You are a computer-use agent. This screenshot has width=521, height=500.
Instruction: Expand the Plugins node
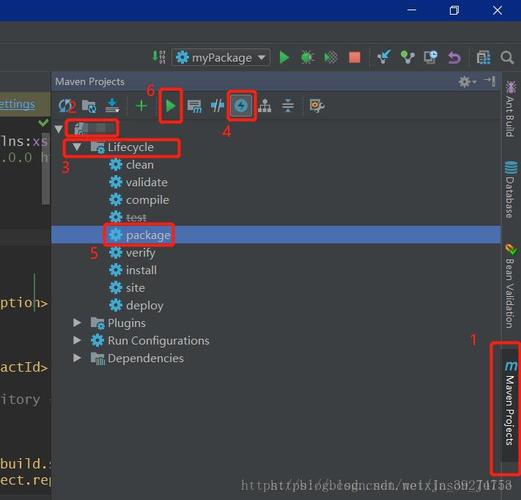click(77, 322)
